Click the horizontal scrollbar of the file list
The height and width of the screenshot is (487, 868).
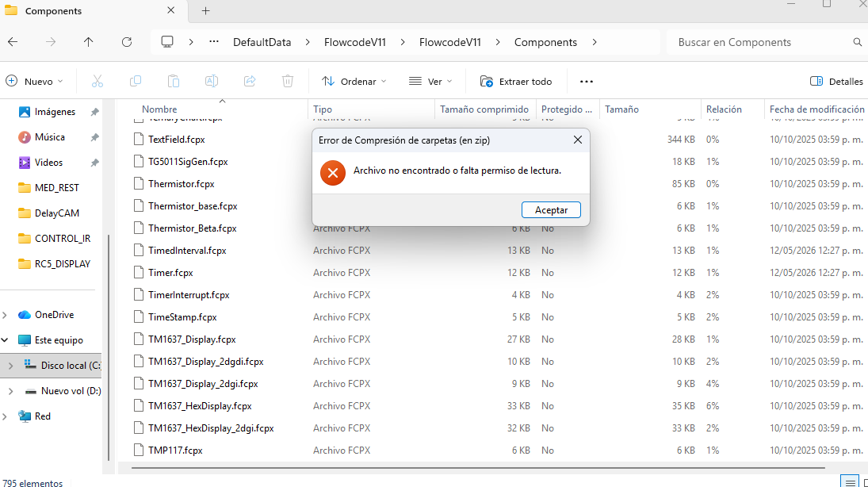(478, 468)
